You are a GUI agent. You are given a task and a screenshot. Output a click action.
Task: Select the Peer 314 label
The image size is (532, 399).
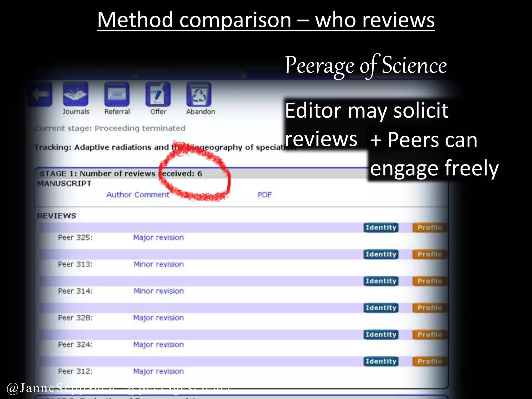(x=75, y=291)
